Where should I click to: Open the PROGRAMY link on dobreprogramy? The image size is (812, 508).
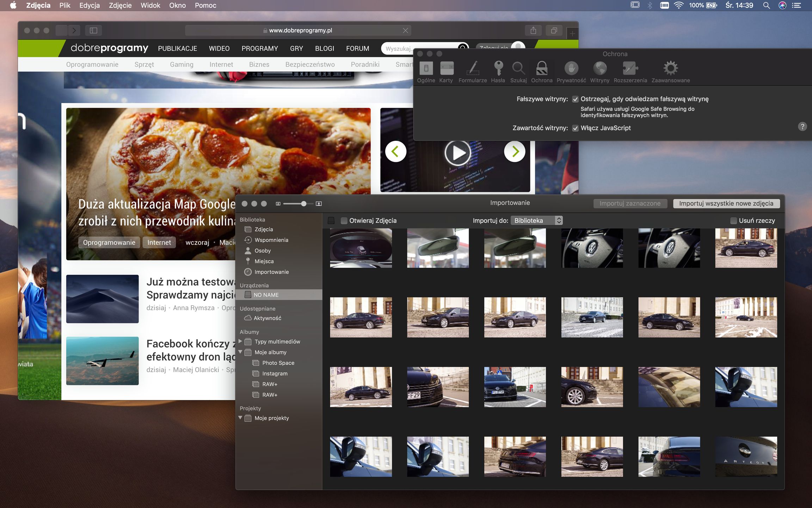(x=259, y=48)
